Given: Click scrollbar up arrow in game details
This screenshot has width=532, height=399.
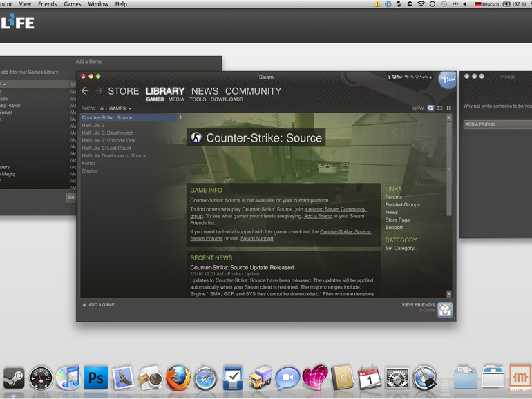Looking at the screenshot, I should [449, 117].
